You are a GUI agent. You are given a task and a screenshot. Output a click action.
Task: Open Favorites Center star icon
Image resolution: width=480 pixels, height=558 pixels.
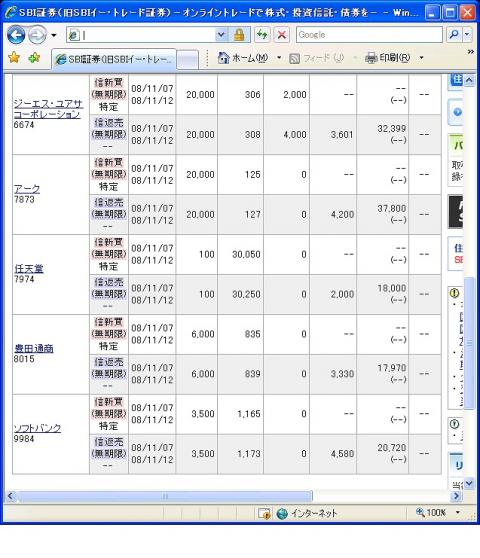coord(14,57)
